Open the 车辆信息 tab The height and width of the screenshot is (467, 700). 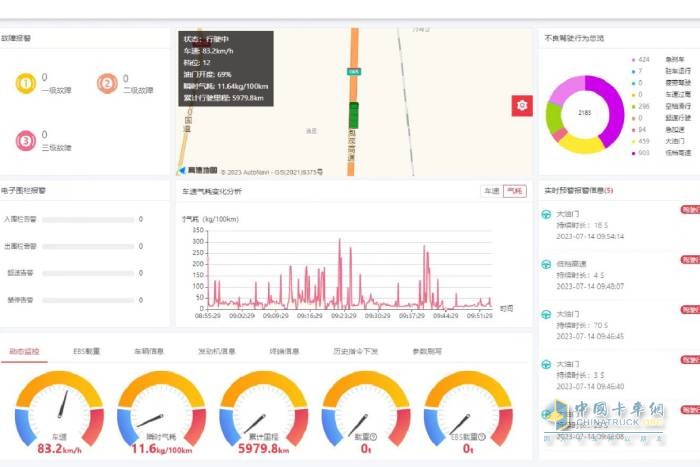pyautogui.click(x=149, y=351)
